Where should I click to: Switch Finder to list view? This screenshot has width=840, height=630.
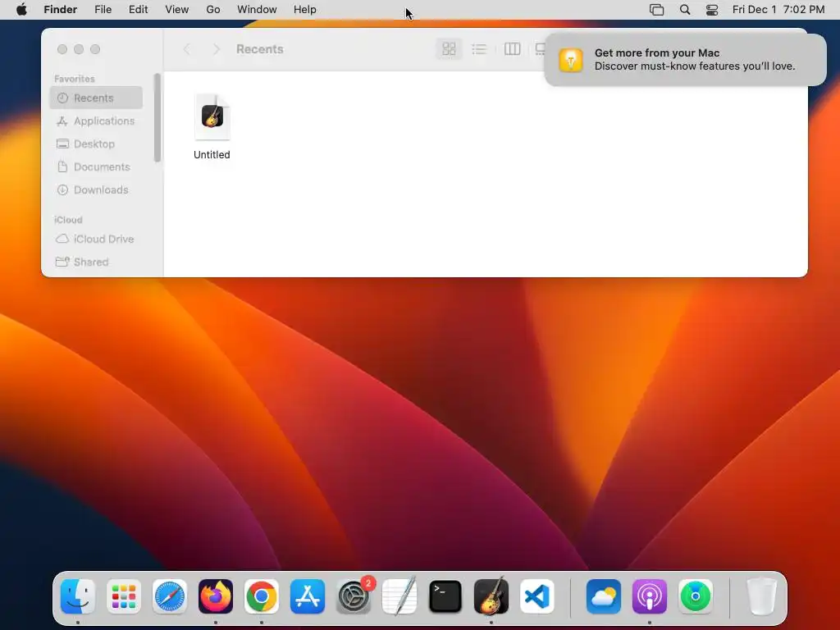pos(479,49)
